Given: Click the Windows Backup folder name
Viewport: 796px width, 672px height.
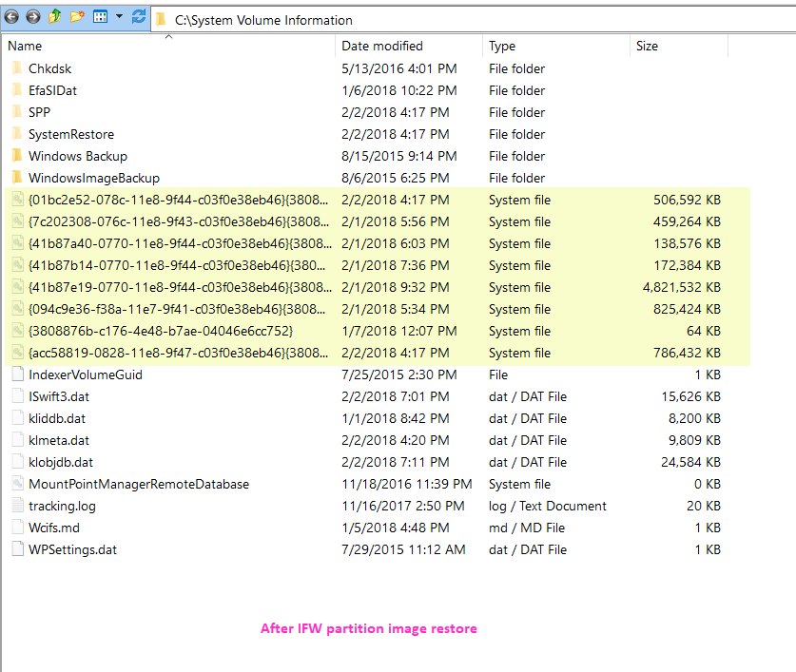Looking at the screenshot, I should (x=78, y=156).
